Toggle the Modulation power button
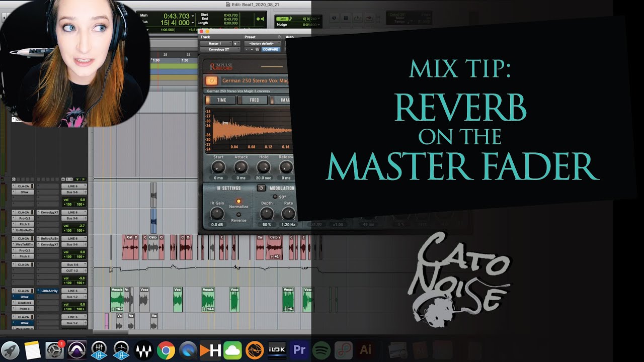Image resolution: width=644 pixels, height=362 pixels. 261,188
